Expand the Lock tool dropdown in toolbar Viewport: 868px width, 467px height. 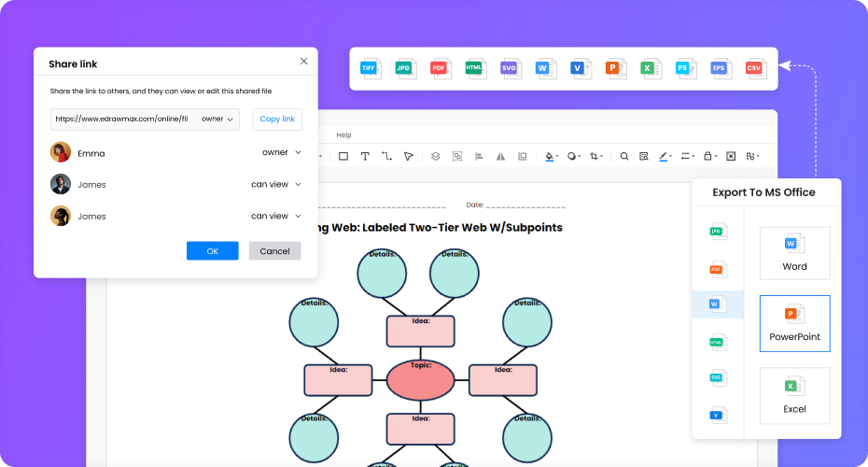[710, 157]
